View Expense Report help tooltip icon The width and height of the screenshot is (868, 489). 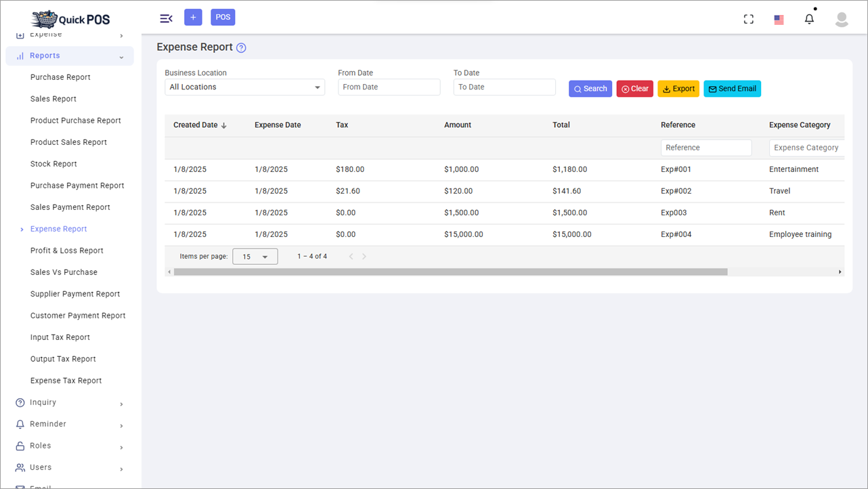pyautogui.click(x=242, y=47)
